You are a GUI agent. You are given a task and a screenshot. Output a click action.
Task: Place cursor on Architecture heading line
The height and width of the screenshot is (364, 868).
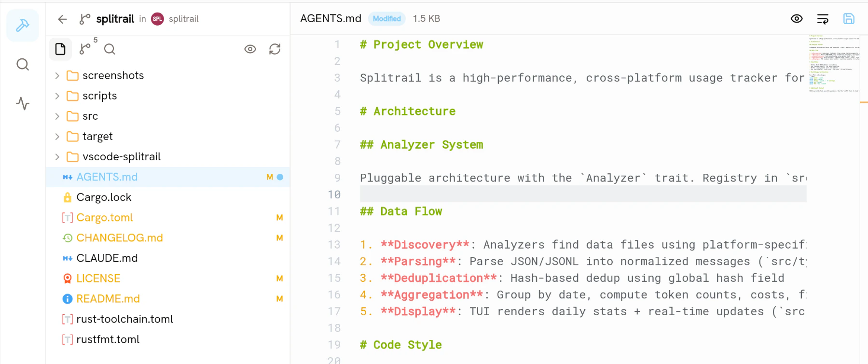tap(408, 111)
